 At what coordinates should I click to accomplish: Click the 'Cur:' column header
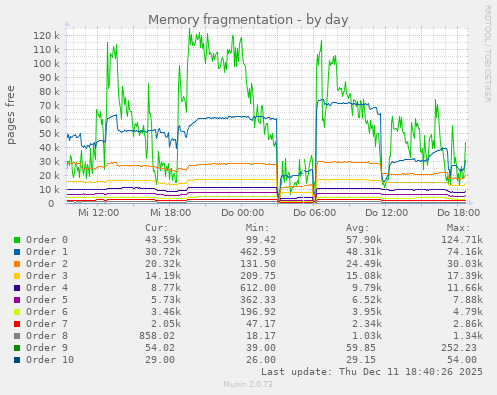click(157, 228)
